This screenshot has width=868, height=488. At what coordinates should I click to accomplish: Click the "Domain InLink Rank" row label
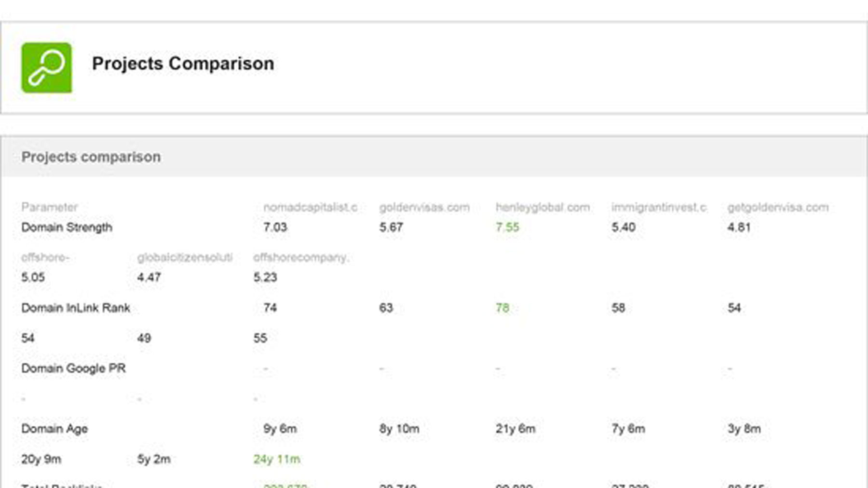(76, 308)
